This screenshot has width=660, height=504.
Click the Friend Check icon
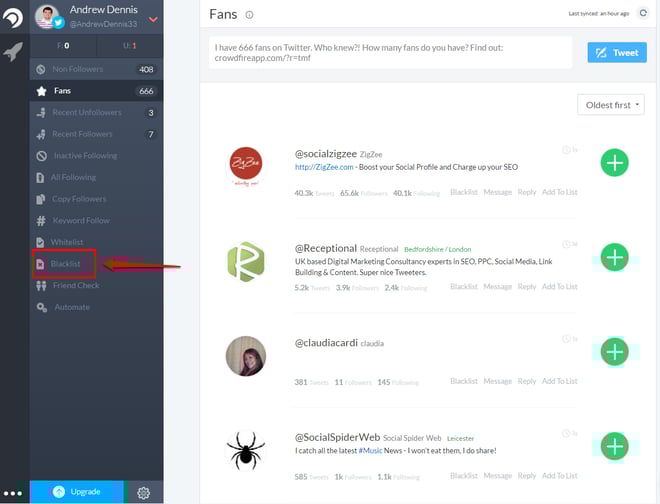[x=41, y=285]
